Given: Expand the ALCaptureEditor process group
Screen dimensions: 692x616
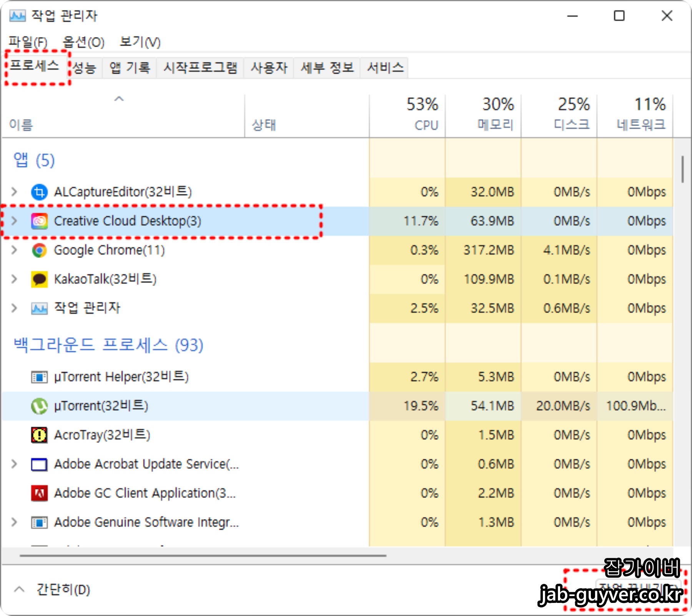Looking at the screenshot, I should (x=14, y=191).
